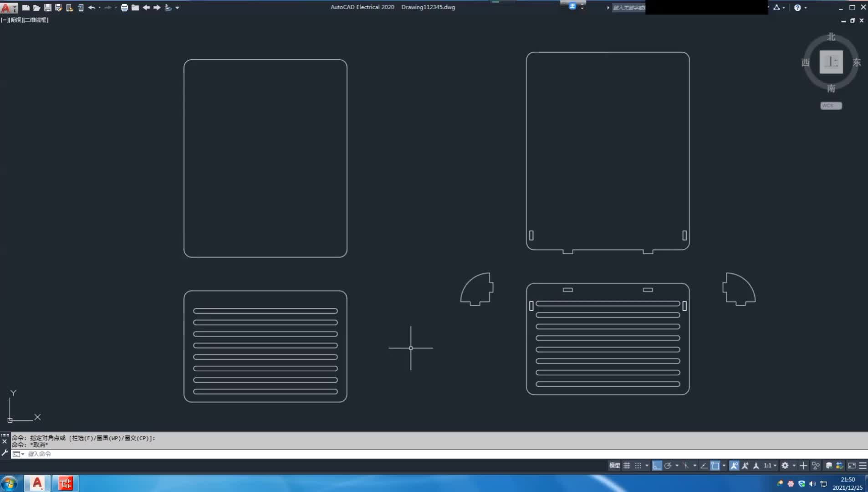Screen dimensions: 868x492
Task: Click 北 on the ViewCube compass
Action: [x=831, y=36]
